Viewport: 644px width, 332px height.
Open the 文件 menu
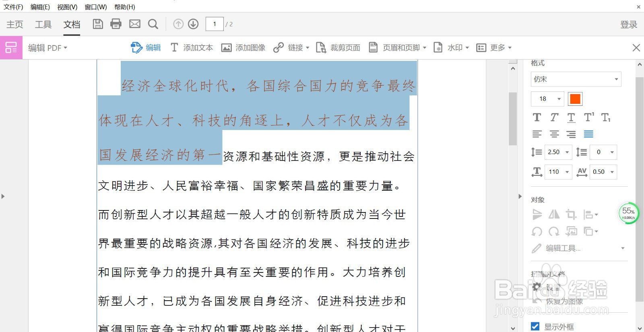point(13,7)
